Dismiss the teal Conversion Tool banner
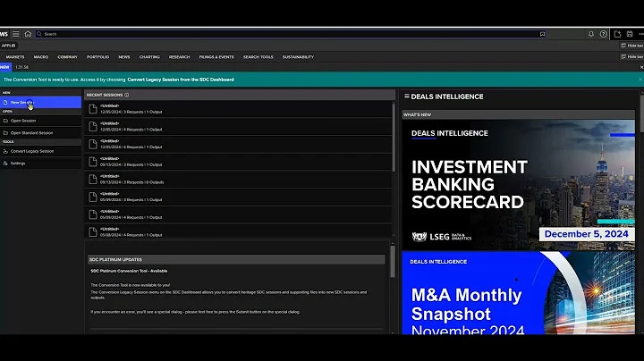The width and height of the screenshot is (644, 361). pyautogui.click(x=640, y=80)
